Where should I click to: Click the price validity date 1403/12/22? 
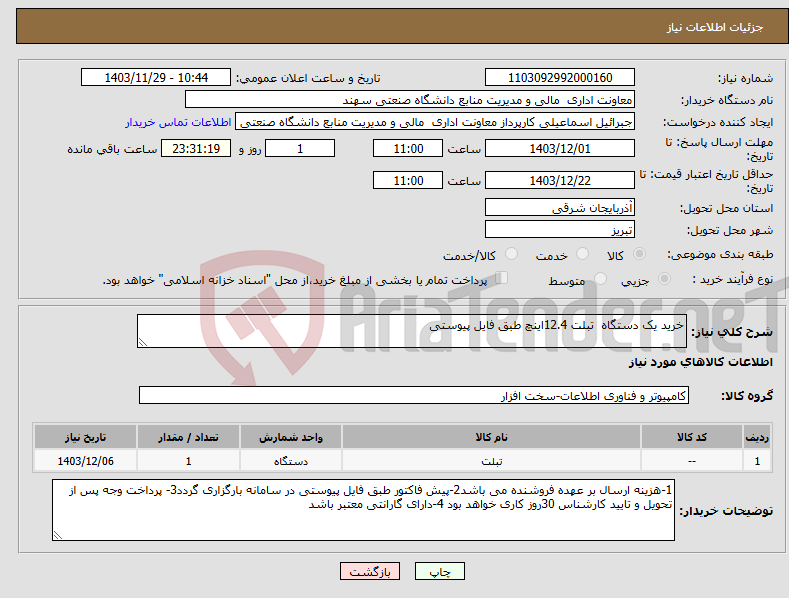coord(560,180)
